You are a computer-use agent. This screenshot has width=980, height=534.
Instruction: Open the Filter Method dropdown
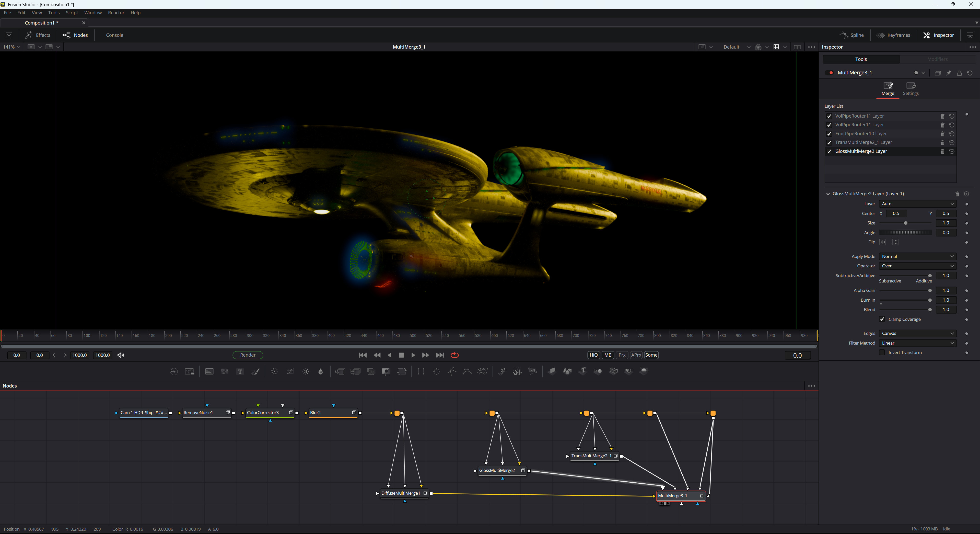coord(918,343)
